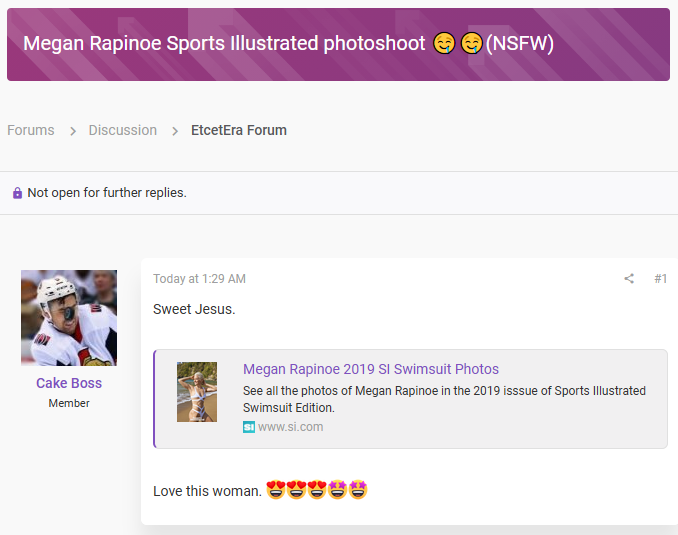Screen dimensions: 678x535
Task: Click the chevron between Discussion and EtcetEra Forum
Action: click(175, 131)
